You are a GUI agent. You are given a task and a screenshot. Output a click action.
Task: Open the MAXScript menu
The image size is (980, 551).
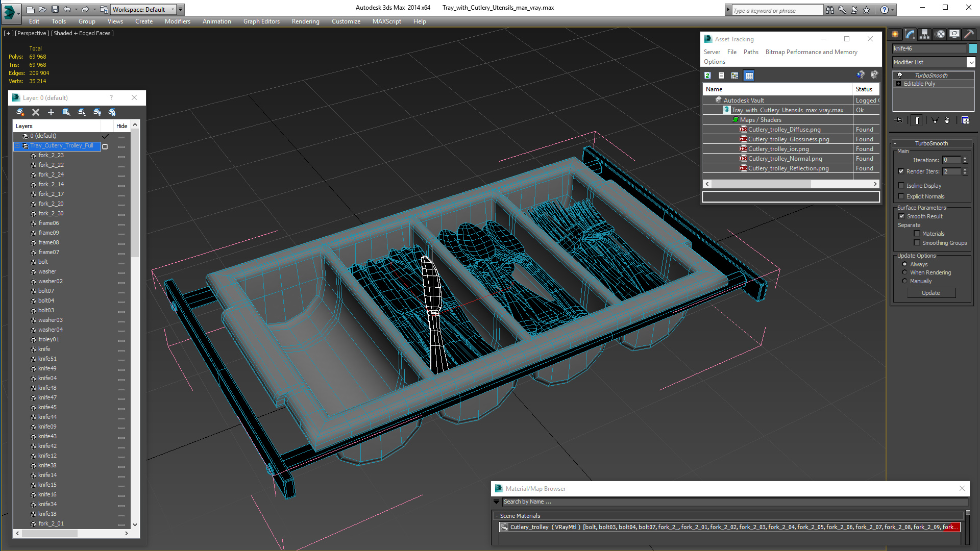point(386,21)
